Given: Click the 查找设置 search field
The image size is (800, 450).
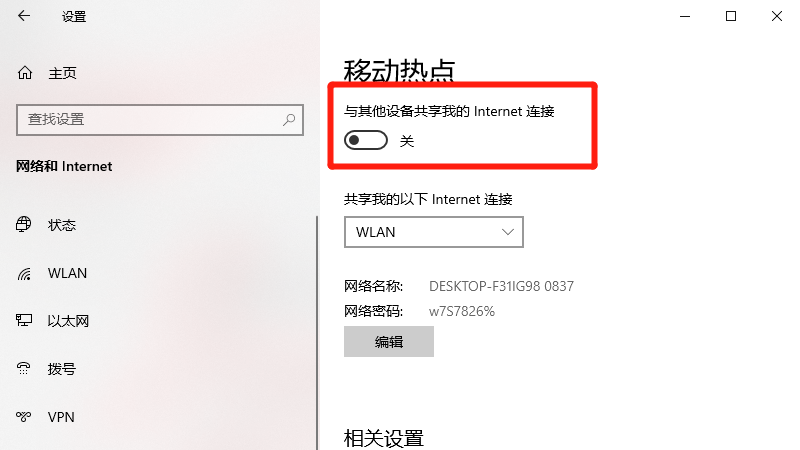Looking at the screenshot, I should (160, 120).
